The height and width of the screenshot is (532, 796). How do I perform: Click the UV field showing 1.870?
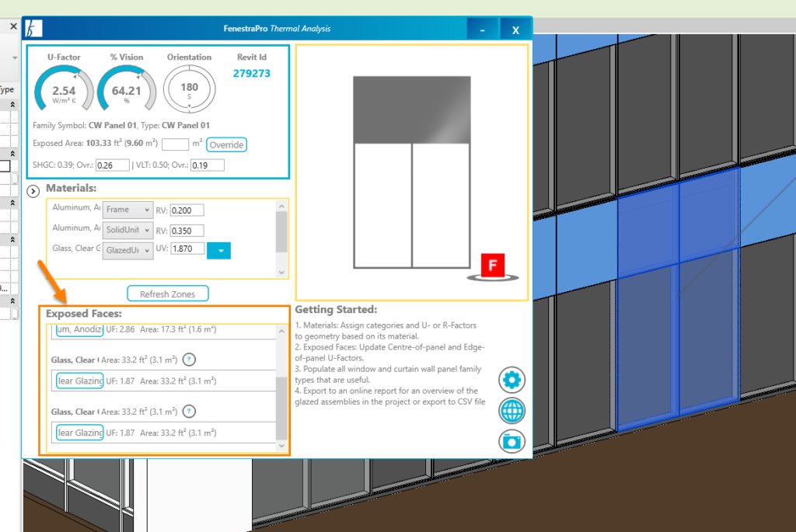[x=187, y=249]
